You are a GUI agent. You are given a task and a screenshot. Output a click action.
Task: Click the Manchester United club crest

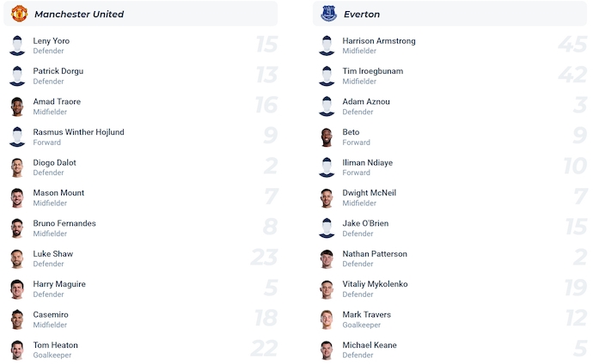pyautogui.click(x=19, y=14)
